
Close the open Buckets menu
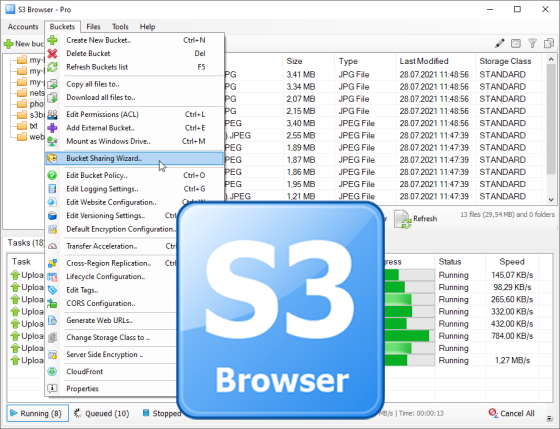tap(62, 27)
